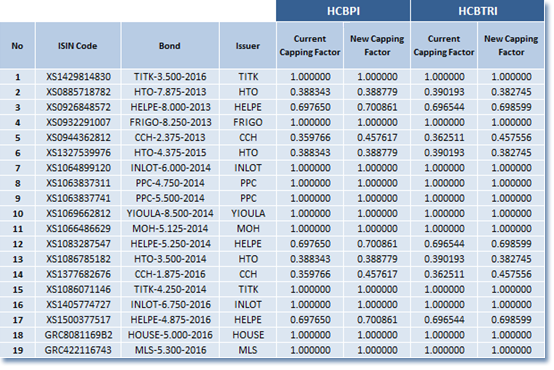The height and width of the screenshot is (370, 554).
Task: Select ISIN cell XS1429814830
Action: [x=78, y=77]
